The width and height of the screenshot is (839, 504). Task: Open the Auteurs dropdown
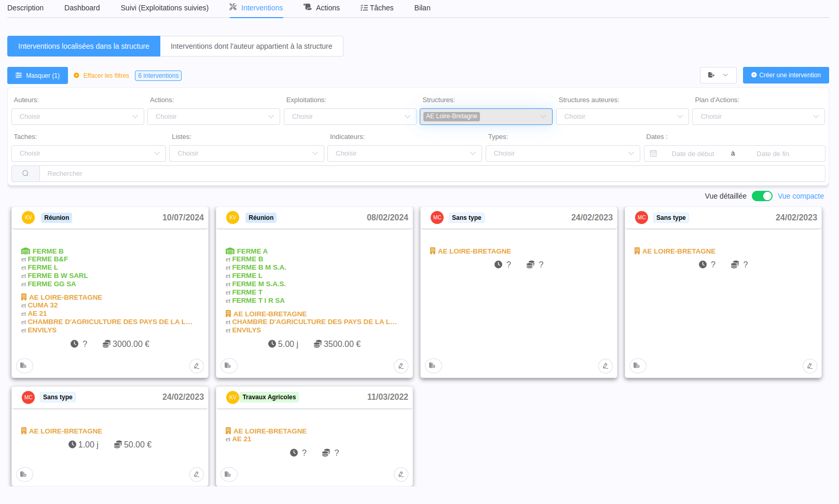78,117
